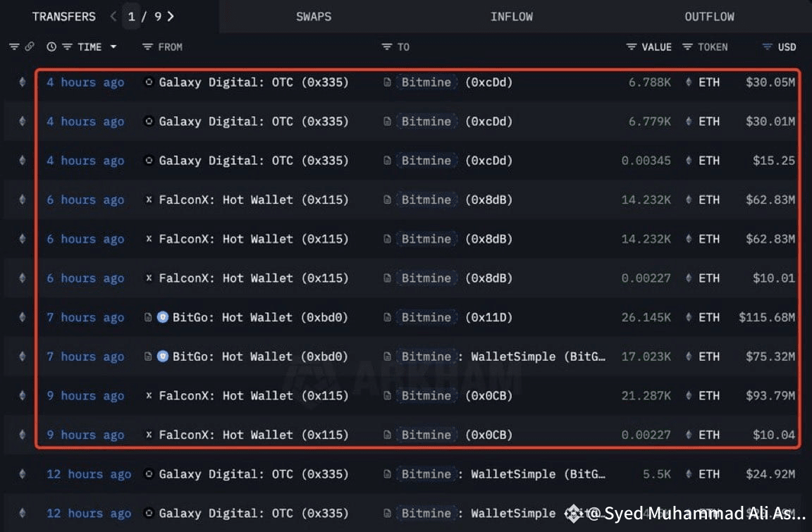Screen dimensions: 812x532
Task: Open Galaxy Digital: OTC sender on $30.01M row
Action: point(254,121)
